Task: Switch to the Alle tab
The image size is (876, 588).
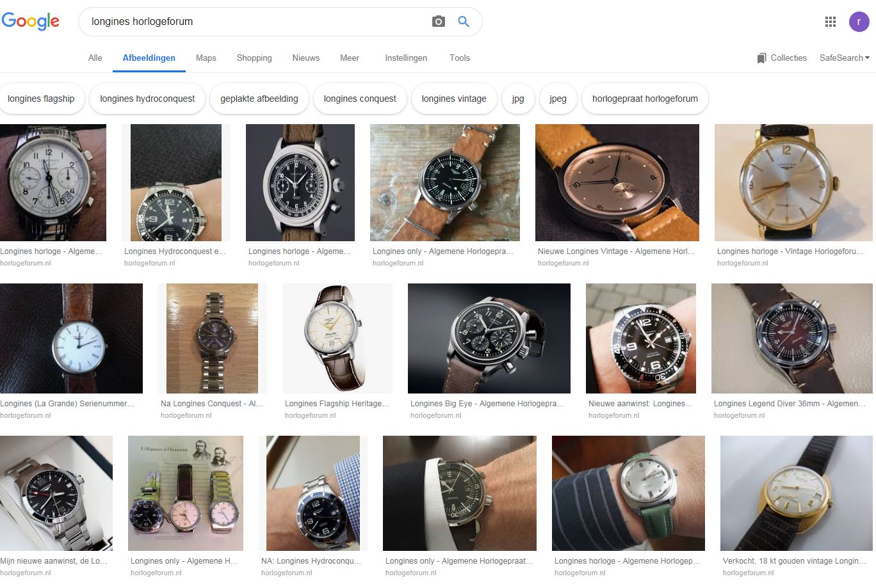Action: pos(95,58)
